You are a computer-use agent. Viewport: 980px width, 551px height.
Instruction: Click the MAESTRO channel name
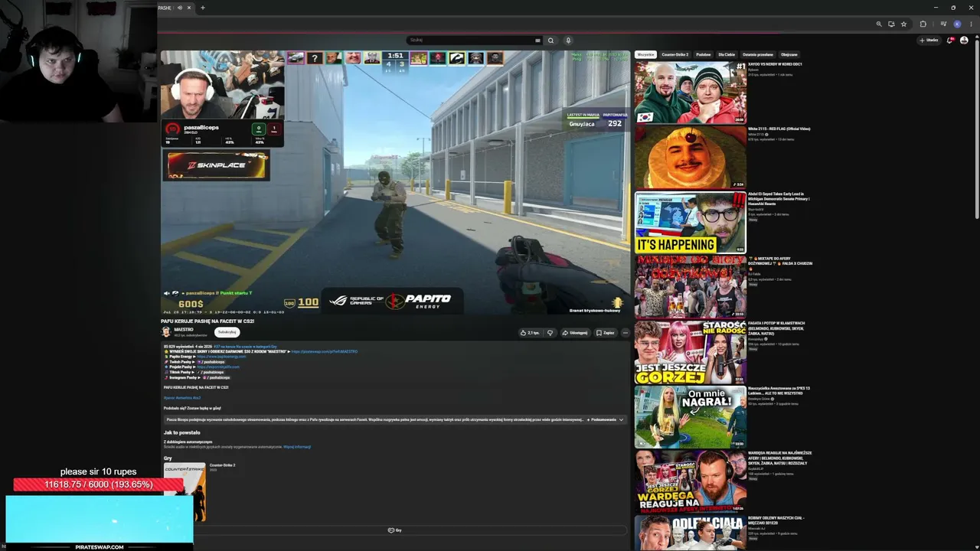pos(184,330)
